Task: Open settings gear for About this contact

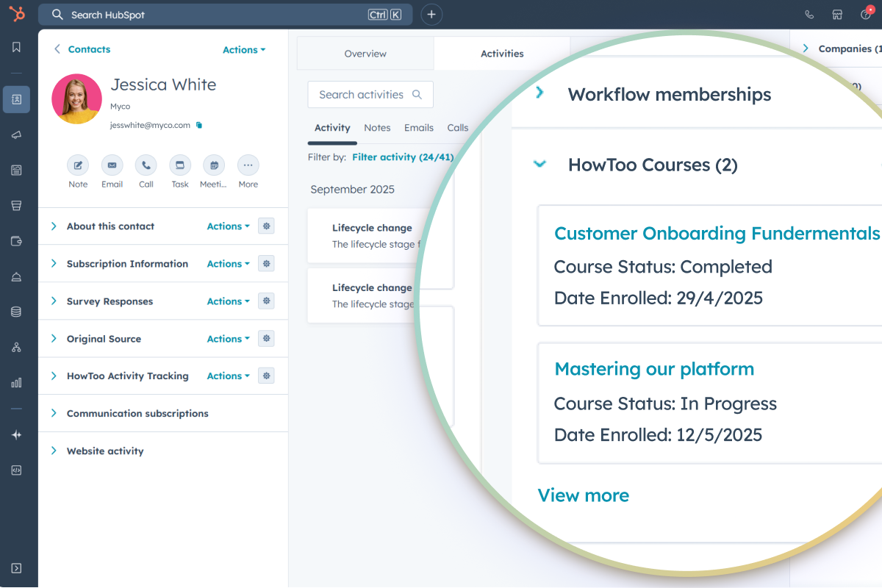Action: pos(266,226)
